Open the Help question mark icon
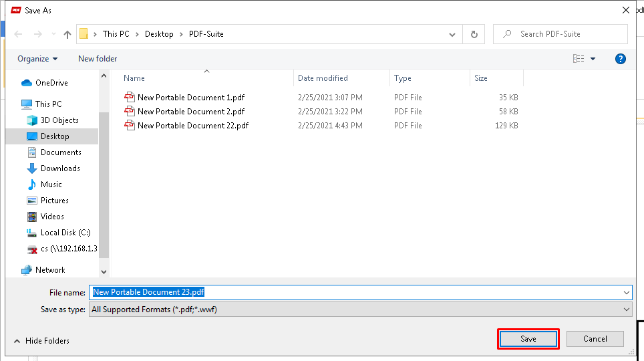Image resolution: width=644 pixels, height=361 pixels. [620, 59]
